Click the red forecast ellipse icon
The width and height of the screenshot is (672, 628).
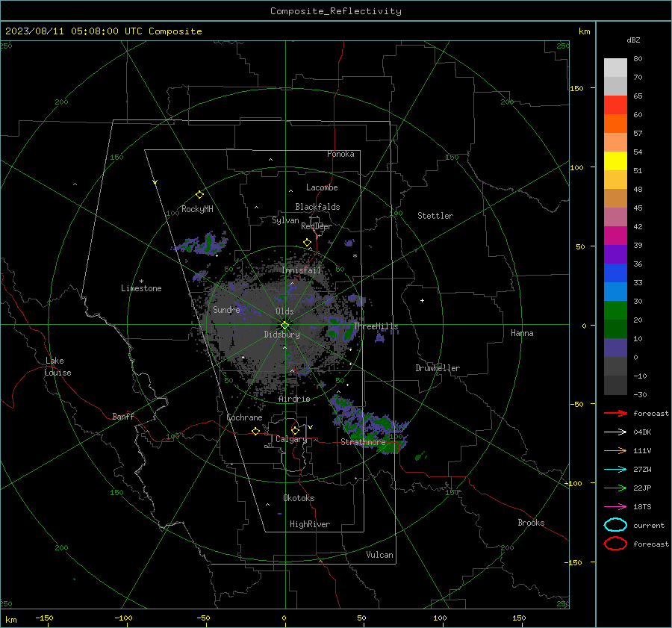[615, 544]
